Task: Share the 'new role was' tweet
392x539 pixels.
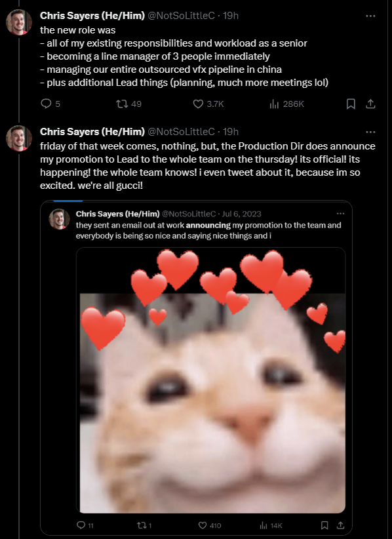Action: pyautogui.click(x=370, y=104)
